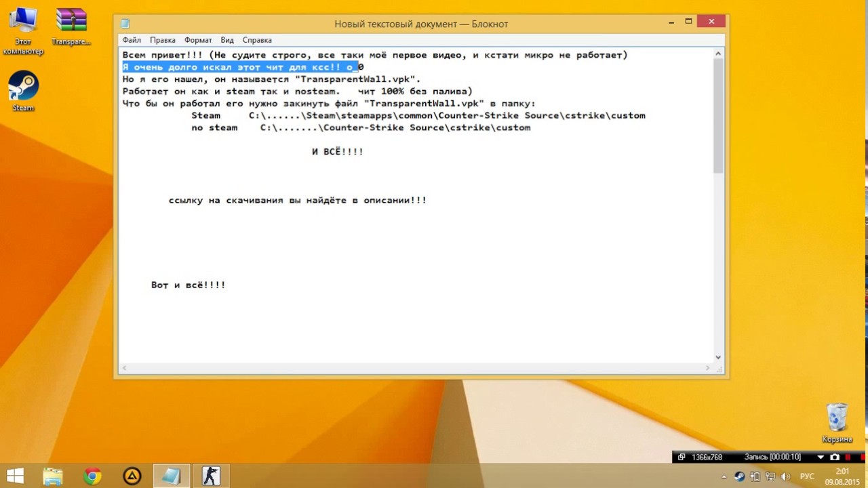
Task: Select the Корзина recycle bin icon
Action: 837,424
